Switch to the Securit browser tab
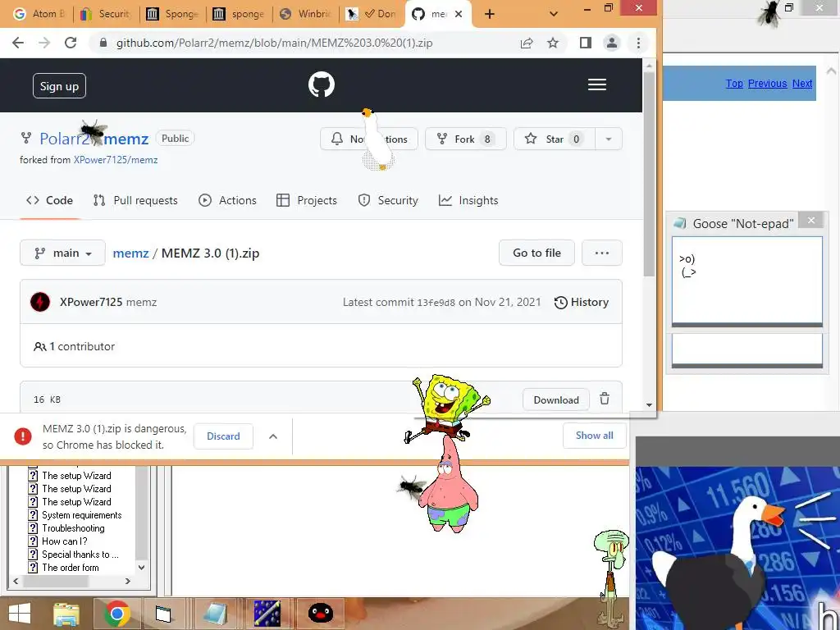 point(105,15)
